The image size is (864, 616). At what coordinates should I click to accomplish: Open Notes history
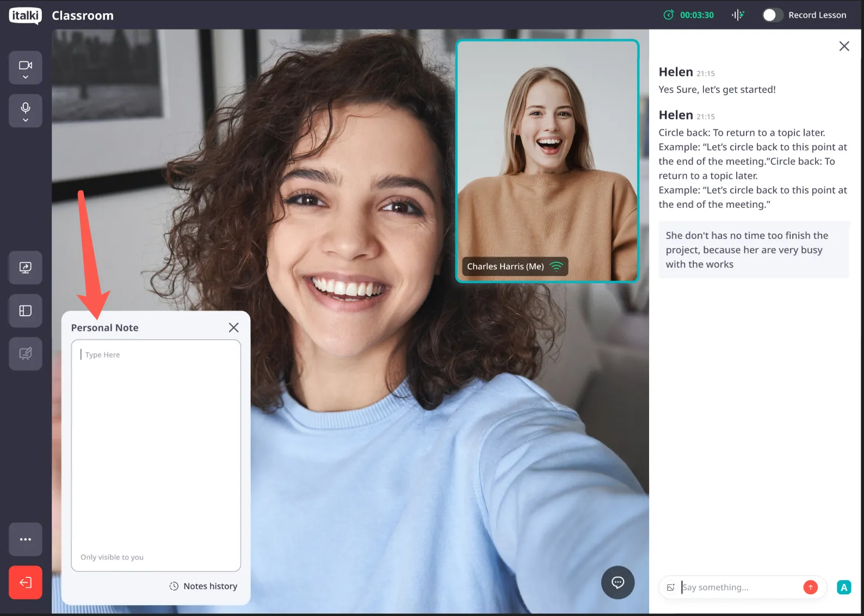click(203, 586)
